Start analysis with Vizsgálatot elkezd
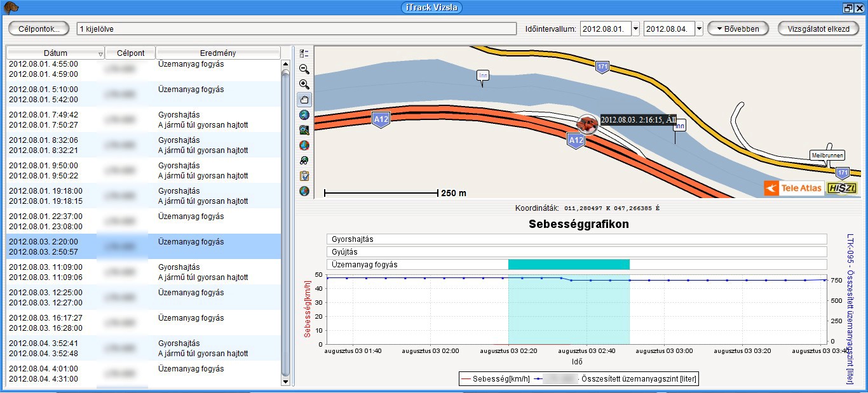Image resolution: width=868 pixels, height=393 pixels. tap(818, 29)
